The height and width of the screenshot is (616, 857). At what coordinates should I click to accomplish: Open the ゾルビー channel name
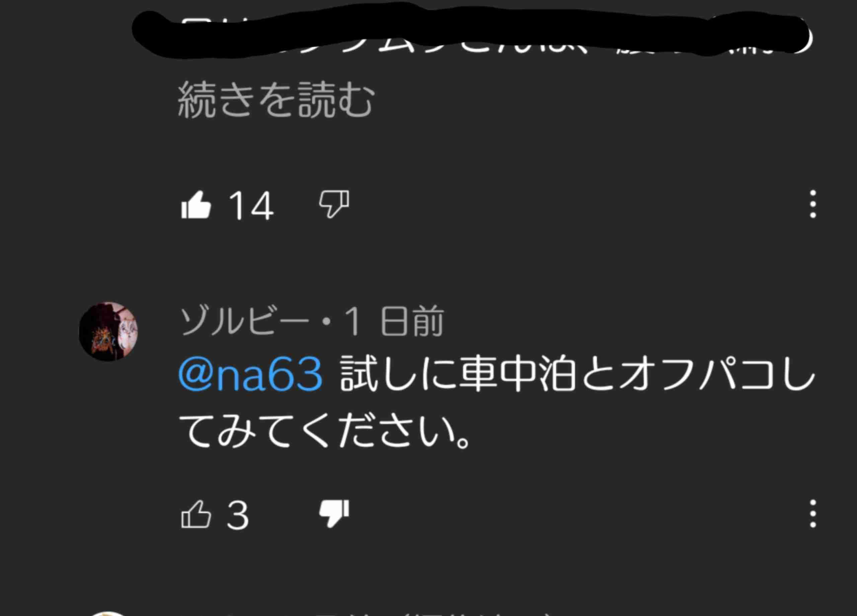tap(244, 321)
